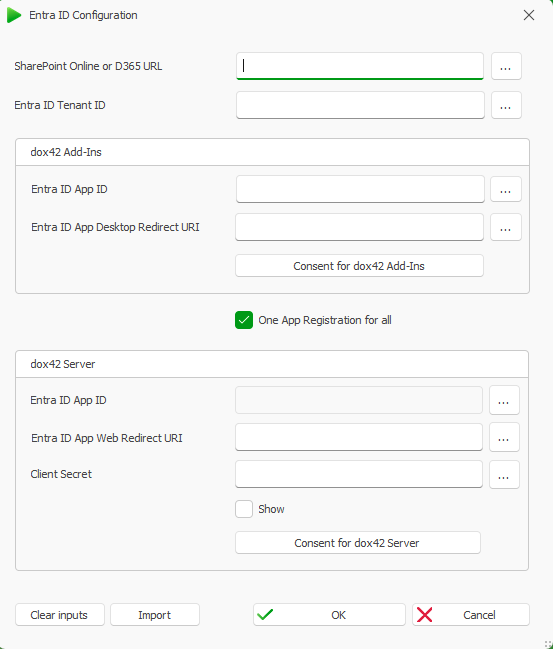Open ellipsis button next to Entra ID Tenant ID
Screen dimensions: 553x649
[x=506, y=105]
